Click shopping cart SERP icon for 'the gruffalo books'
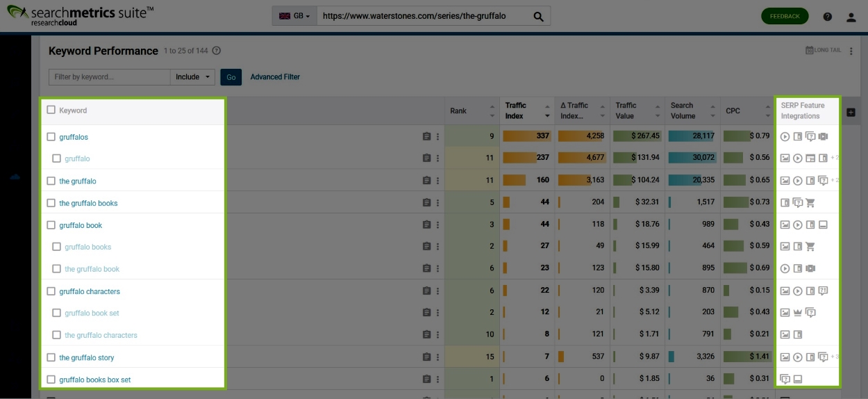868x399 pixels. click(x=810, y=203)
